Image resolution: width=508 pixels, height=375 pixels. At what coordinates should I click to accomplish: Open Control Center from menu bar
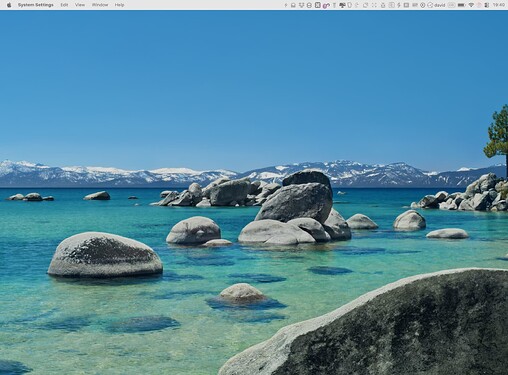point(487,5)
